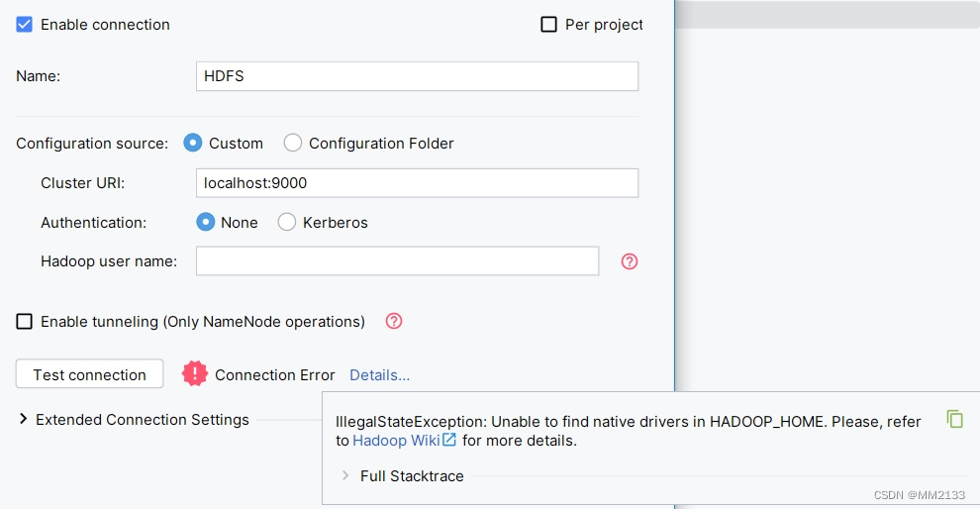Click the red Connection Error icon

point(194,374)
